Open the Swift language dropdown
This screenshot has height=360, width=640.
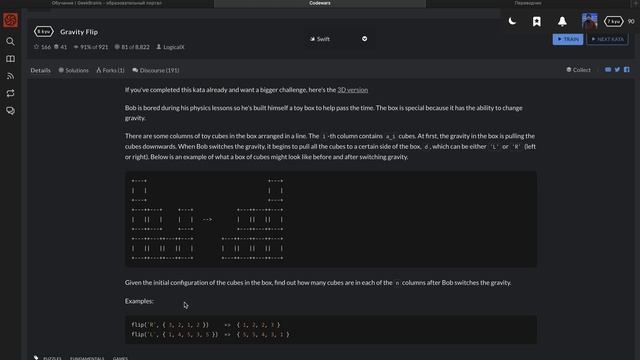pyautogui.click(x=338, y=39)
